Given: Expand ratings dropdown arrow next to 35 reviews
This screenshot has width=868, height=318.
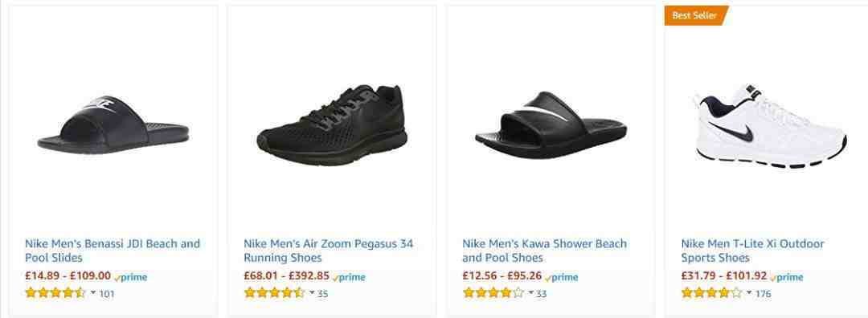Looking at the screenshot, I should 312,292.
